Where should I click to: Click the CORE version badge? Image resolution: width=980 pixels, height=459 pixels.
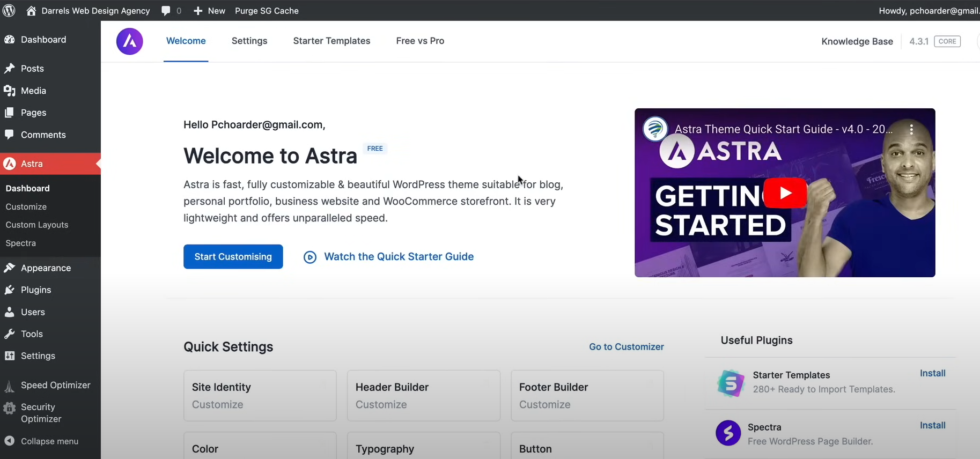[x=947, y=41]
